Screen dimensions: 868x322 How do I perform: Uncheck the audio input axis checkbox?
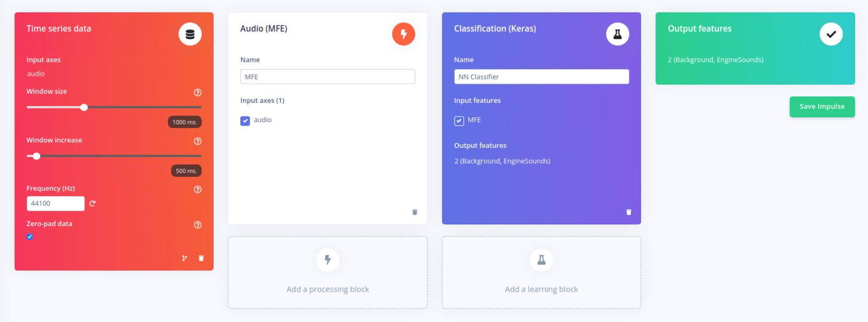(245, 120)
